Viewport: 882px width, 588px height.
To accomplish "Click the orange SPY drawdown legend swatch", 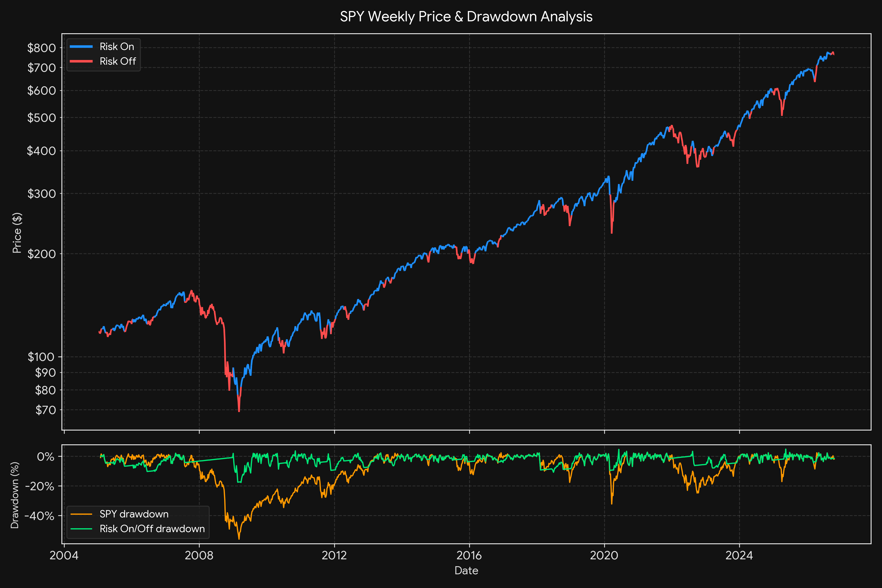I will click(x=81, y=514).
